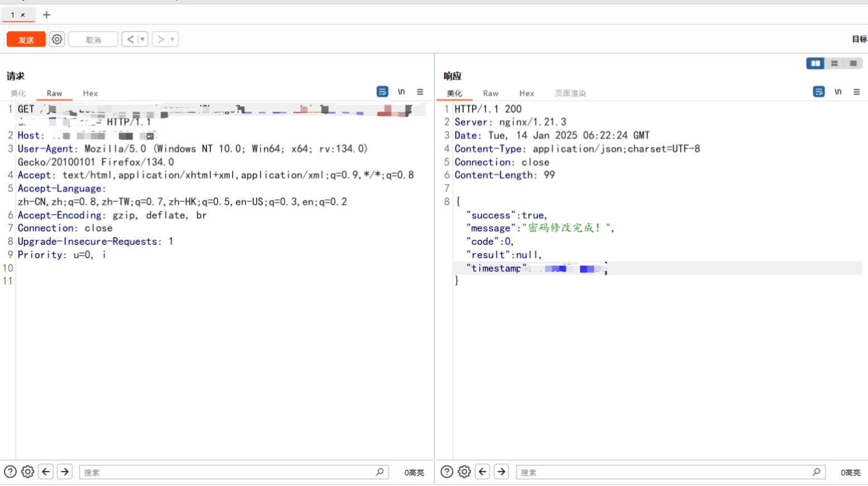The height and width of the screenshot is (486, 868).
Task: Click the Date response header line
Action: pyautogui.click(x=552, y=135)
